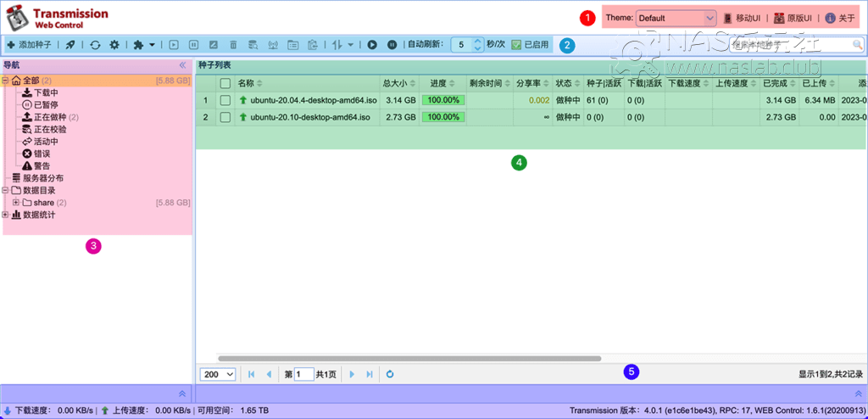Open the 关于 link
868x419 pixels.
pyautogui.click(x=841, y=18)
